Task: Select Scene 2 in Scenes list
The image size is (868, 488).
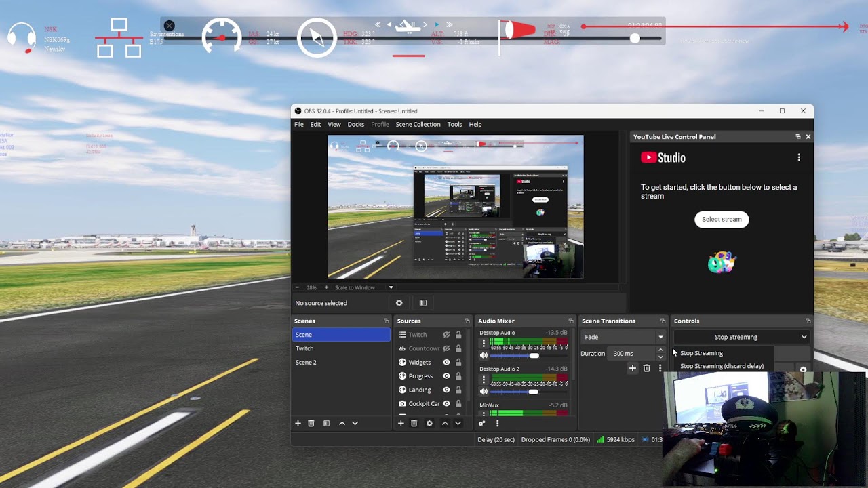Action: [x=341, y=363]
